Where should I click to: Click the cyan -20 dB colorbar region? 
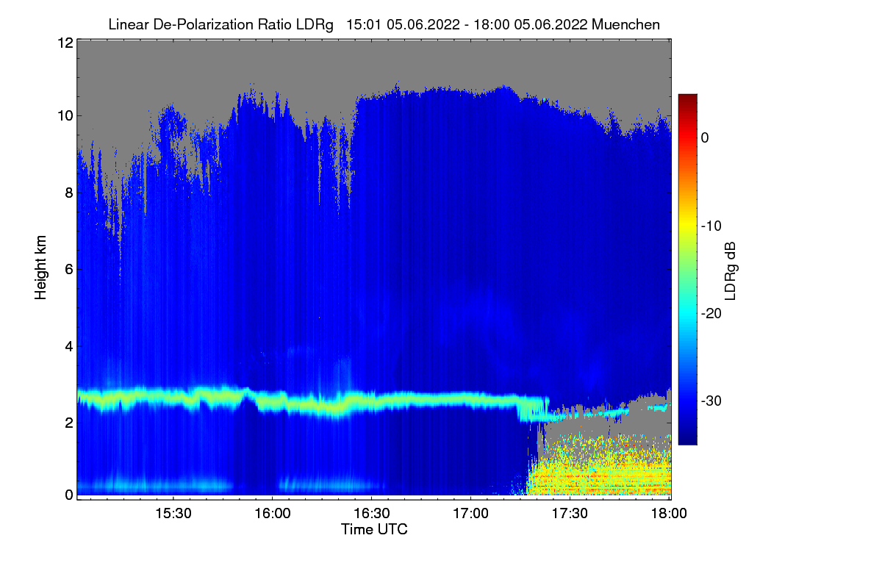tap(687, 313)
